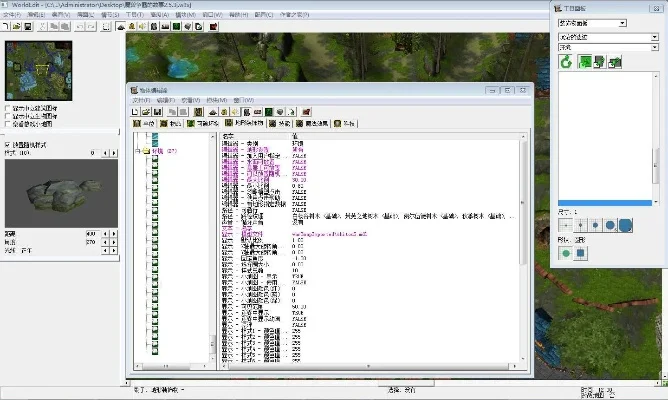Click fourth icon in tool palette icon row
Screen dimensions: 668x400
(615, 62)
